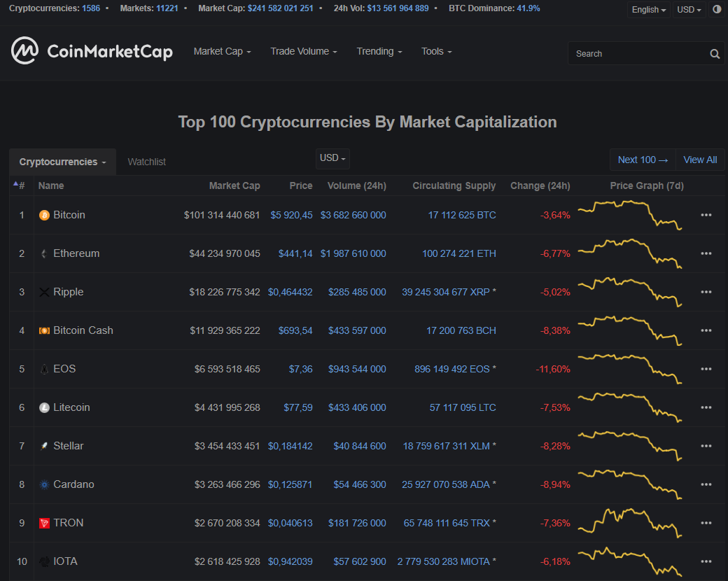Click the Litecoin coin icon
This screenshot has height=581, width=728.
tap(44, 407)
